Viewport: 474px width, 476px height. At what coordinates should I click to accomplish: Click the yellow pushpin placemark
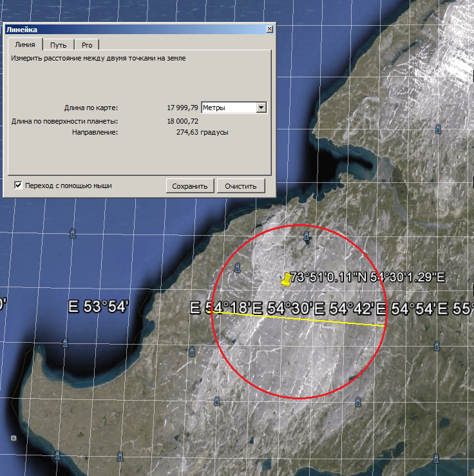pos(286,280)
